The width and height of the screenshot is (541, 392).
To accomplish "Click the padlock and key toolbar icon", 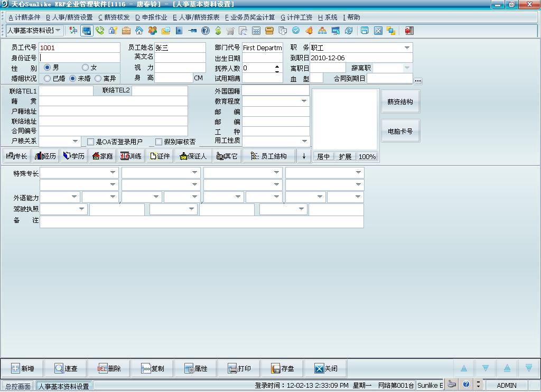I will pyautogui.click(x=113, y=31).
